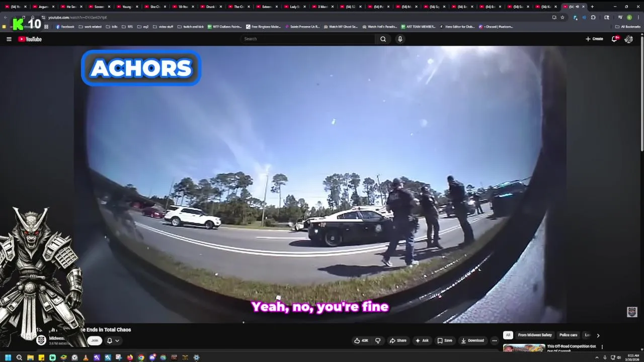The width and height of the screenshot is (644, 362).
Task: Open the more actions ellipsis menu
Action: click(x=494, y=340)
